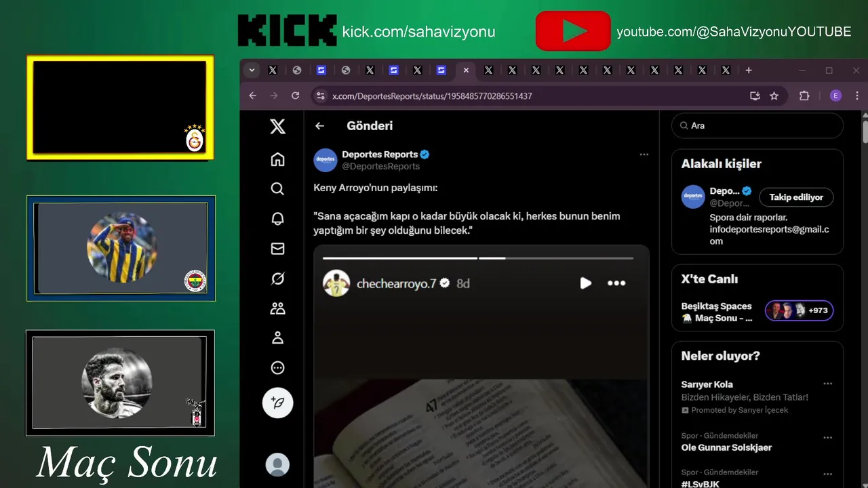Close the active tab

466,70
